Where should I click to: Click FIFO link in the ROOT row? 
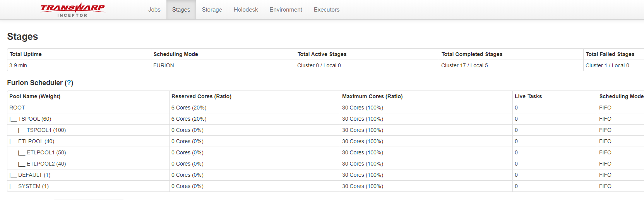tap(605, 108)
